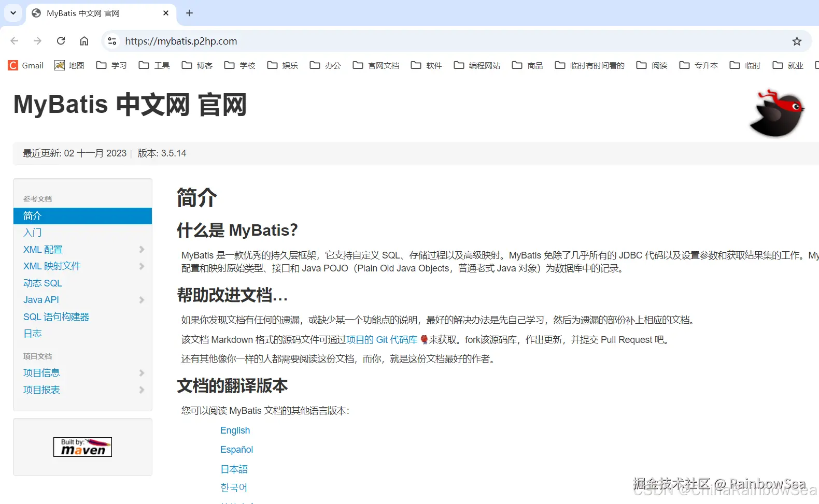
Task: Open the 日本語 documentation link
Action: click(x=234, y=469)
